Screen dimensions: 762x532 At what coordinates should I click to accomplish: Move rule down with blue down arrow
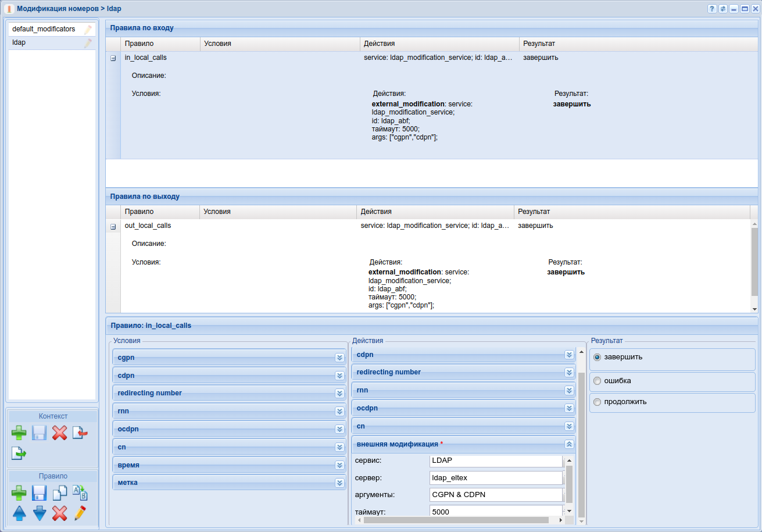[39, 513]
